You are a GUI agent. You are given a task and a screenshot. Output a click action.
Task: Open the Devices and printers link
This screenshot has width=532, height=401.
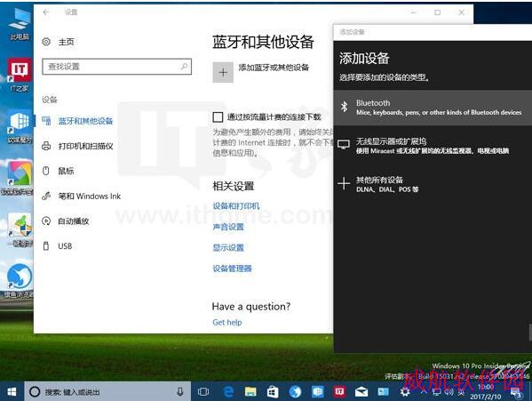pos(236,205)
